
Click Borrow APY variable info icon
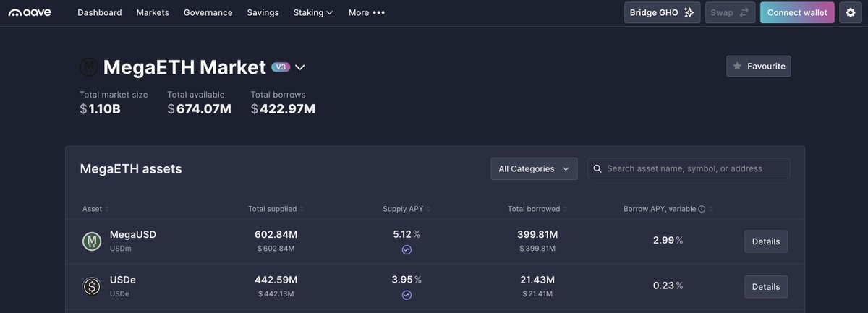(702, 209)
